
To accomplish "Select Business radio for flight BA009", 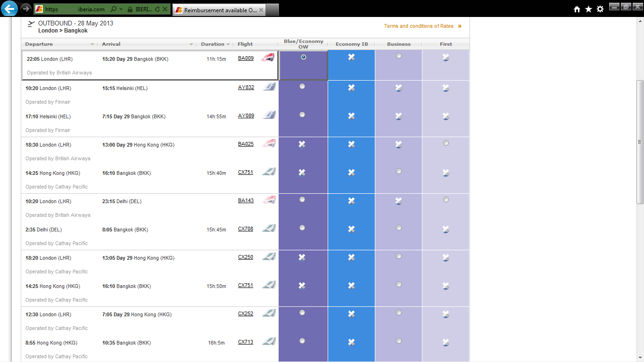I will pos(399,56).
